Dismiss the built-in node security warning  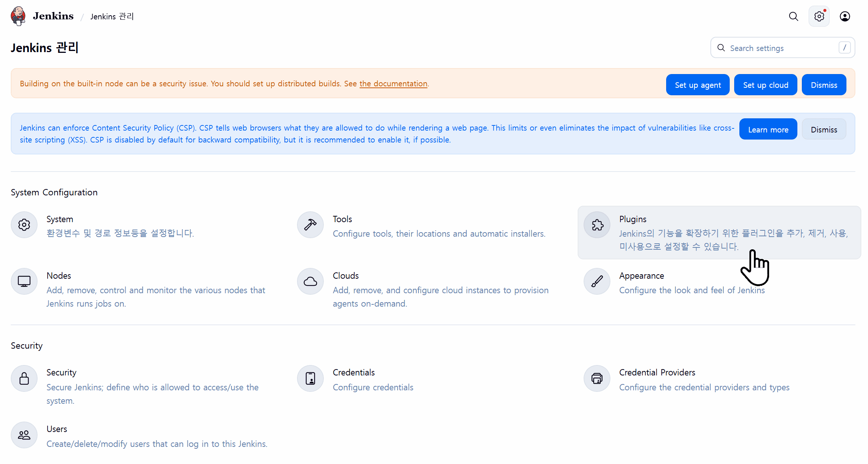(x=824, y=85)
